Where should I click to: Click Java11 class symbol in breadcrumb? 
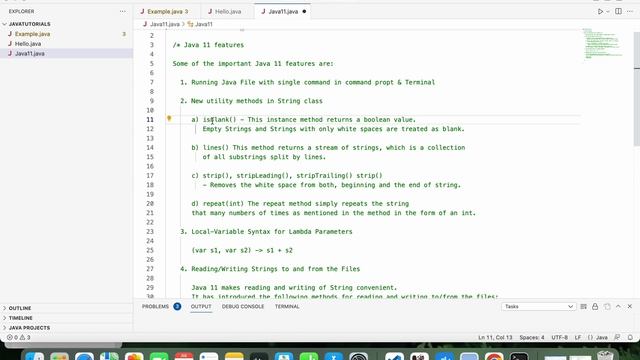click(200, 24)
